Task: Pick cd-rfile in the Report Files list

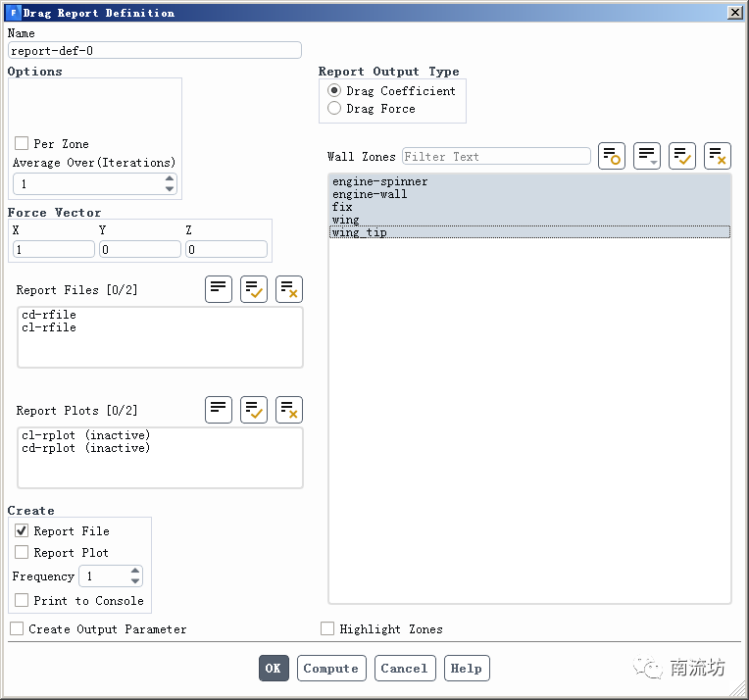Action: click(49, 315)
